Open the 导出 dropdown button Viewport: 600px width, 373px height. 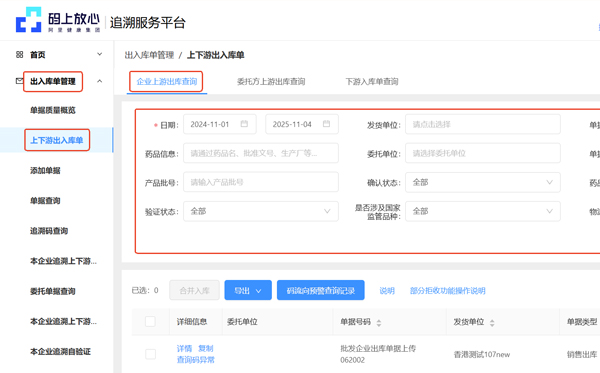point(248,290)
